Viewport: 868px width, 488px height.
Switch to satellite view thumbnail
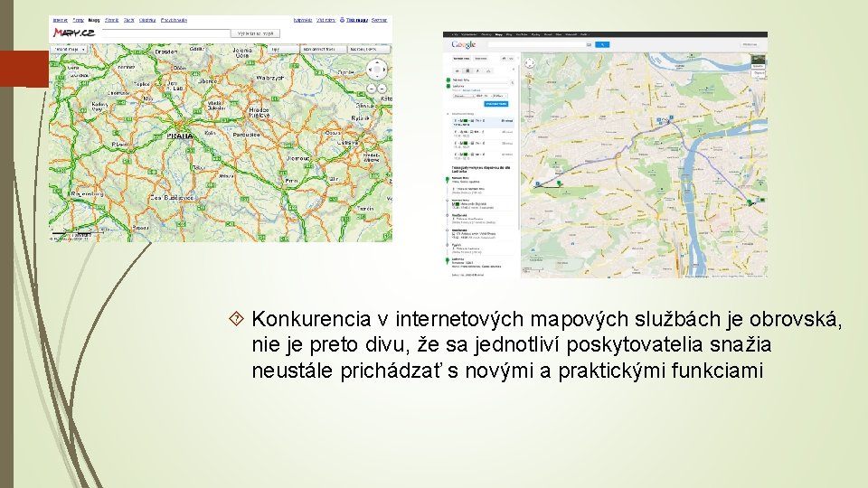click(759, 62)
